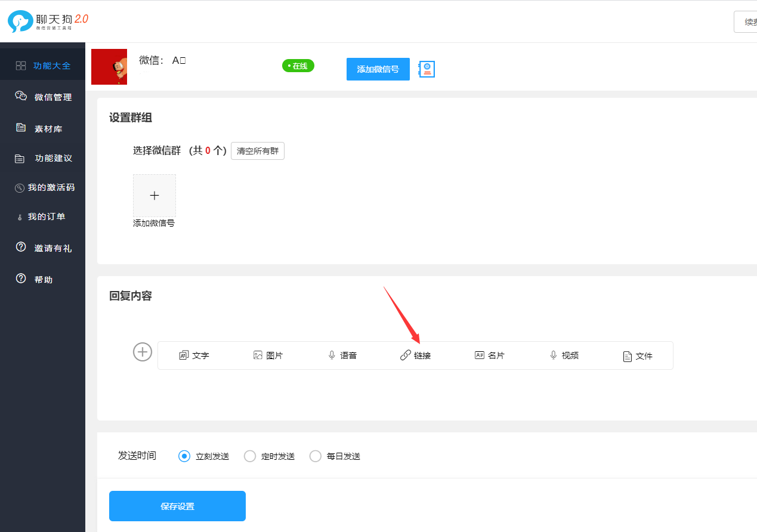
Task: Click the round plus icon beside reply types
Action: (x=143, y=352)
